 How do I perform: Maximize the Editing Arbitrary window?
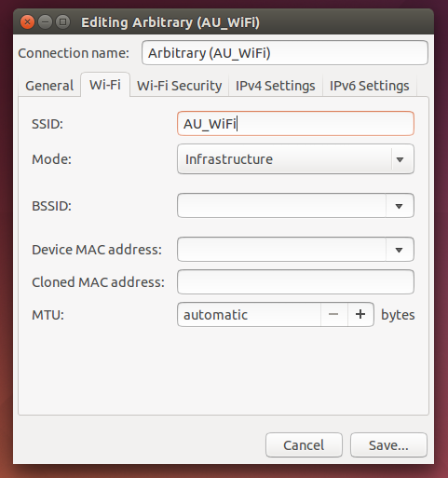[63, 22]
